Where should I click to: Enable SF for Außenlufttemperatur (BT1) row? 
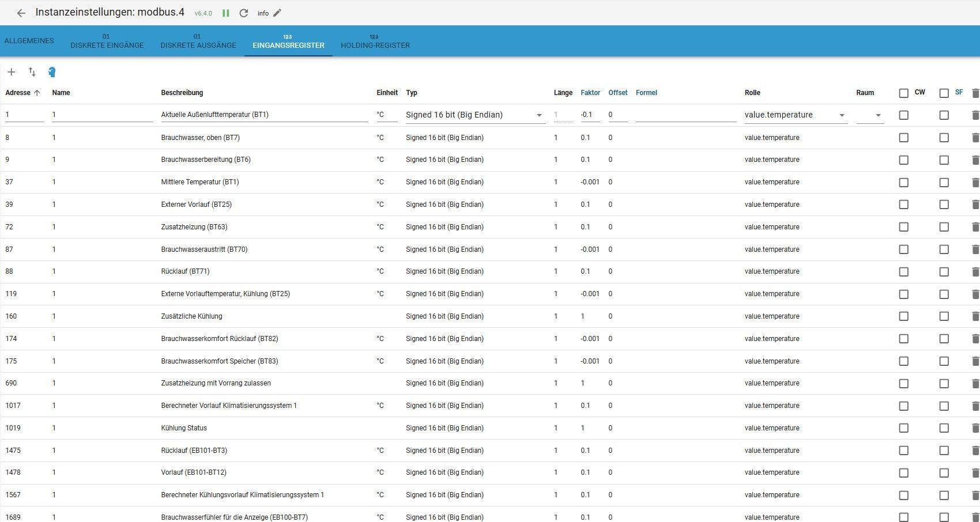944,115
